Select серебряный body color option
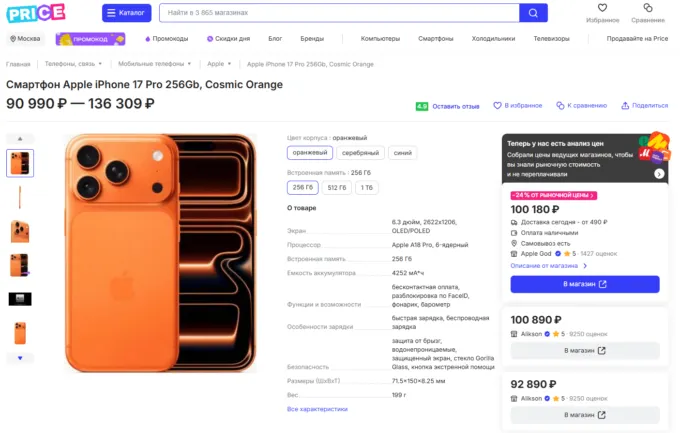This screenshot has width=680, height=433. point(360,153)
